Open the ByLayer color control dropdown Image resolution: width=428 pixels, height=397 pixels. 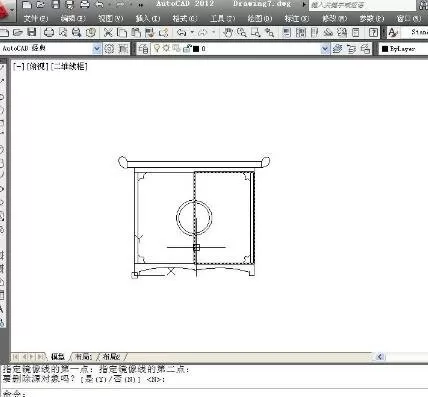point(404,49)
